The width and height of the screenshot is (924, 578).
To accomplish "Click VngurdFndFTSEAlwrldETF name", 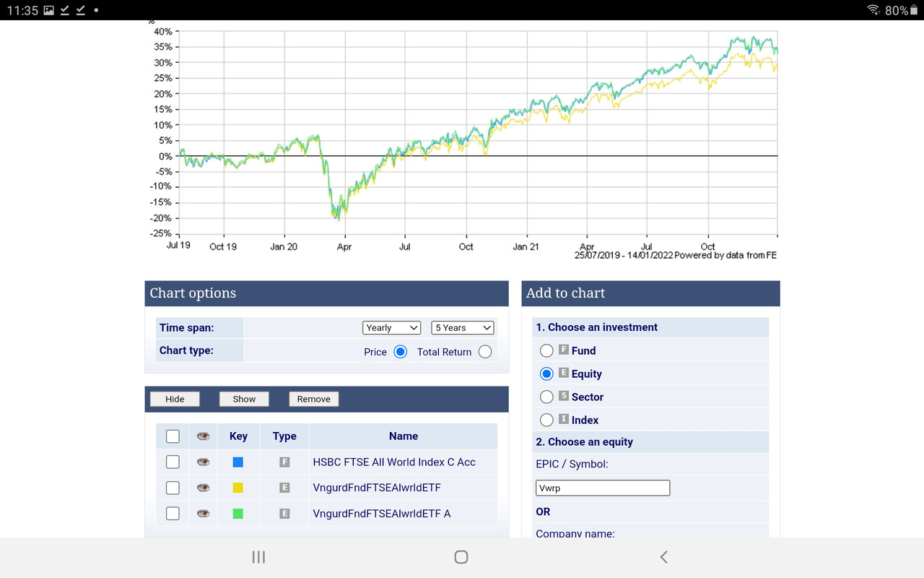I will click(377, 488).
